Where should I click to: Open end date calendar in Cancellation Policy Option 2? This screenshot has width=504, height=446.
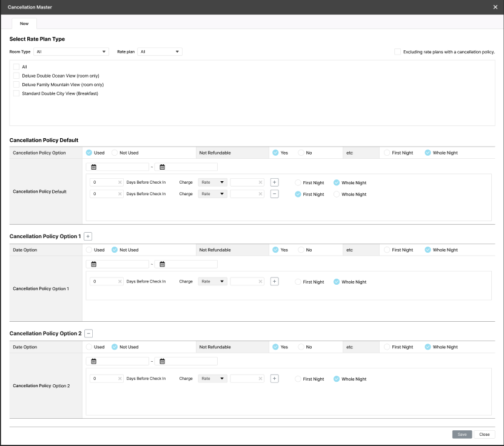click(x=162, y=361)
